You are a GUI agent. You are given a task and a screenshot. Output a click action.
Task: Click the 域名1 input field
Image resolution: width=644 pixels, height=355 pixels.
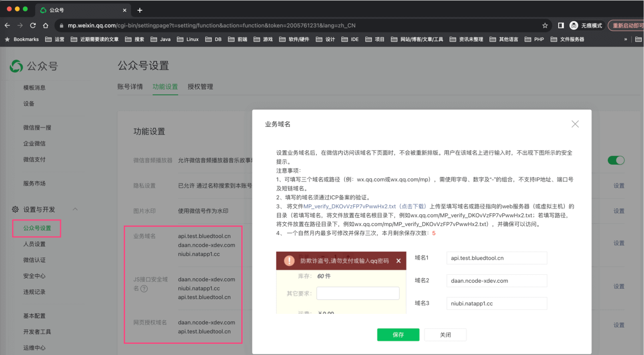click(496, 258)
